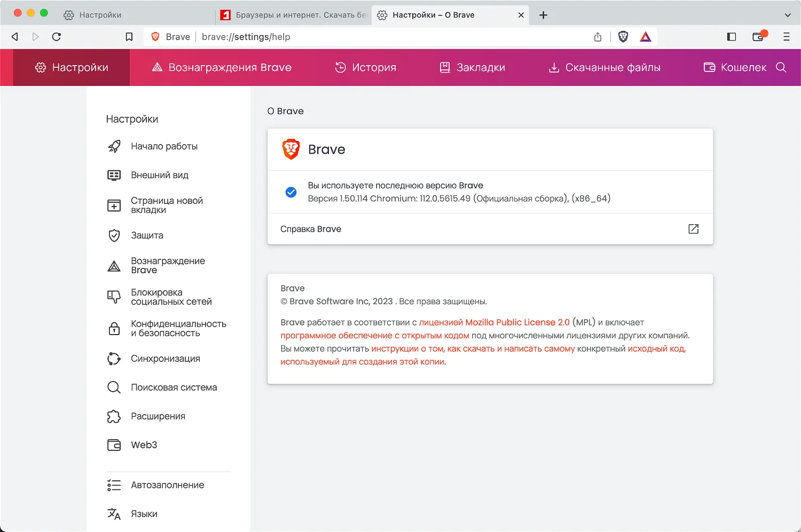801x532 pixels.
Task: Click the bookmark page icon
Action: (129, 37)
